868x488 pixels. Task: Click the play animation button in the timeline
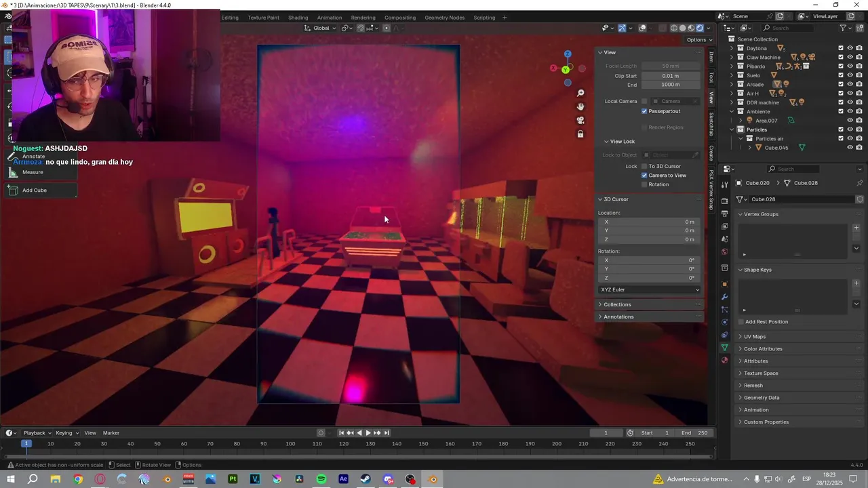click(x=368, y=433)
